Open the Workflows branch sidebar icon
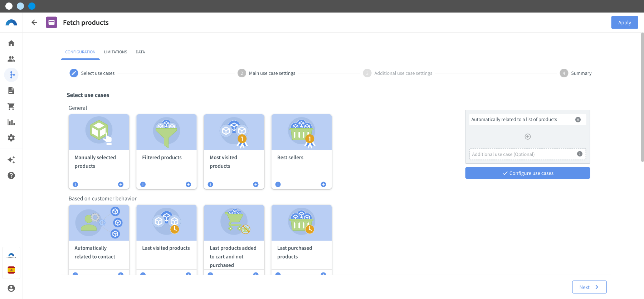644x299 pixels. 11,75
